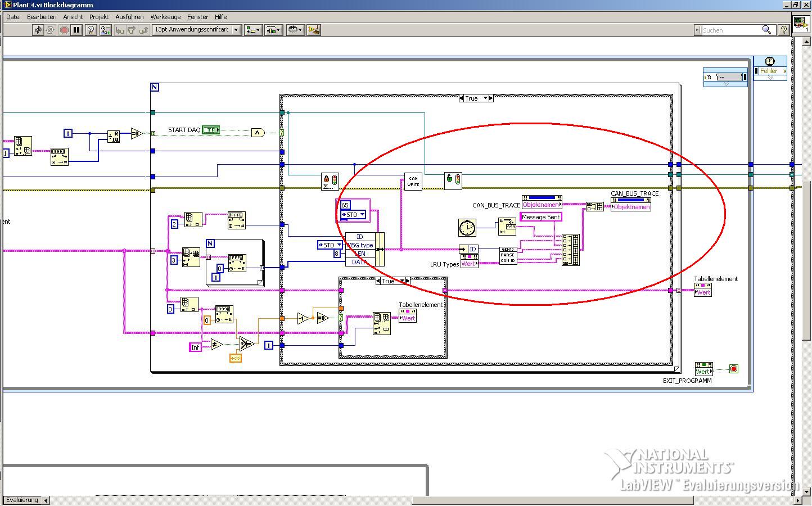Select the PARSE CAN ID subVI
This screenshot has height=506, width=812.
508,255
